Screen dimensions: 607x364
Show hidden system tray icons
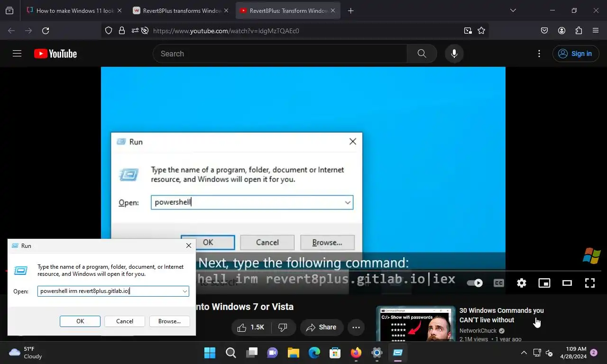click(x=524, y=353)
